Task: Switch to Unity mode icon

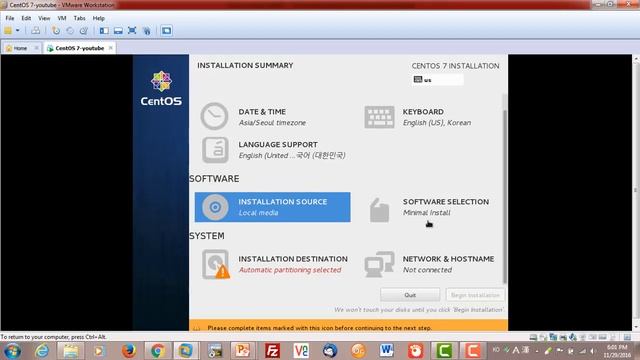Action: click(147, 31)
